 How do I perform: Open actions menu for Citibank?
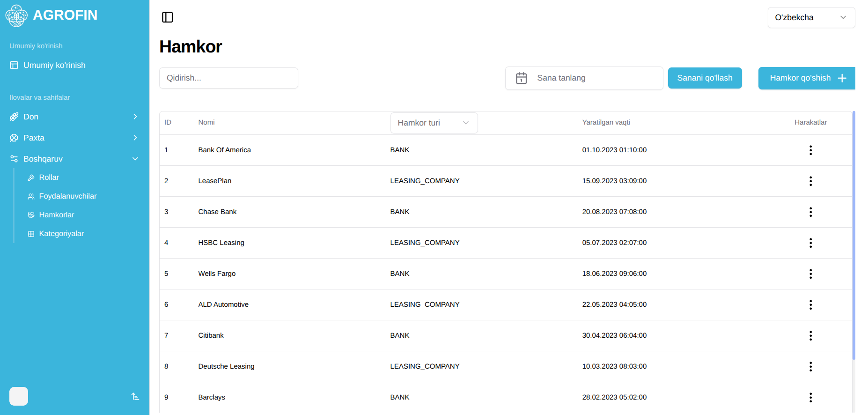(810, 336)
